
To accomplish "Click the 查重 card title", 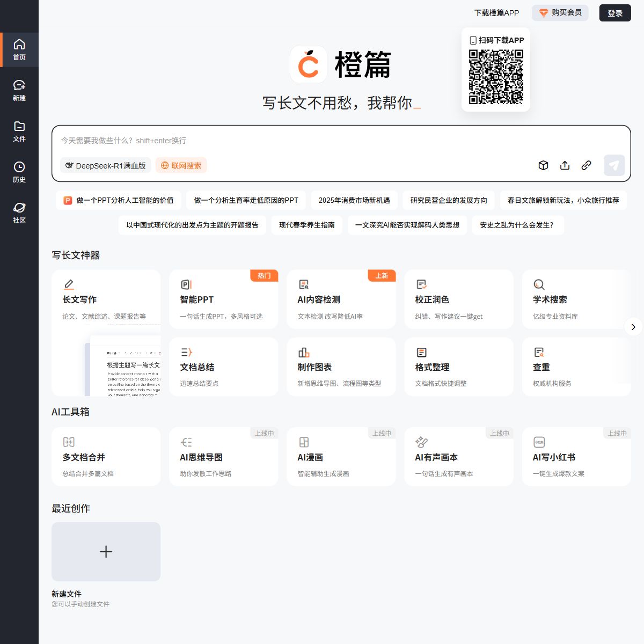I will (541, 367).
